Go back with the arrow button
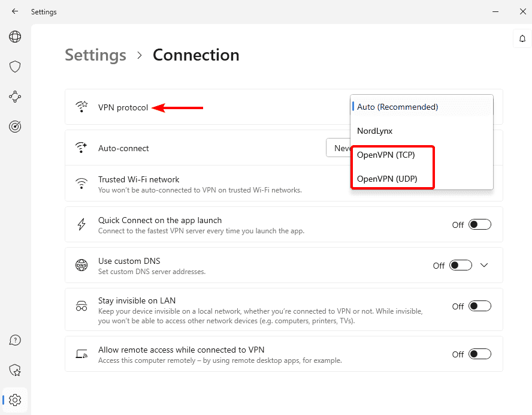 click(x=15, y=11)
